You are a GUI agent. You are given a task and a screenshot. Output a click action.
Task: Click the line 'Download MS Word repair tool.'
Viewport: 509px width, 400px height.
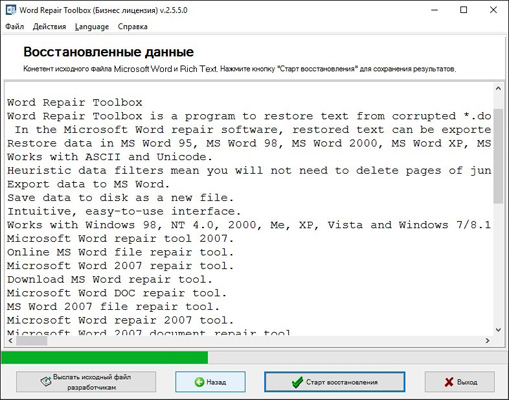pos(109,280)
